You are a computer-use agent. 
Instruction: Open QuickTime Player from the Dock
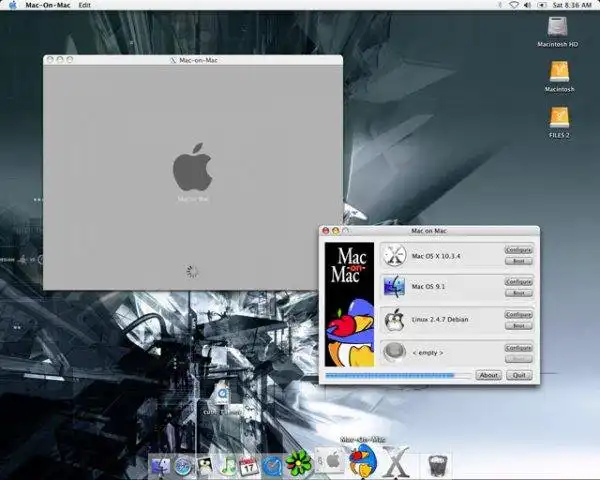coord(271,466)
